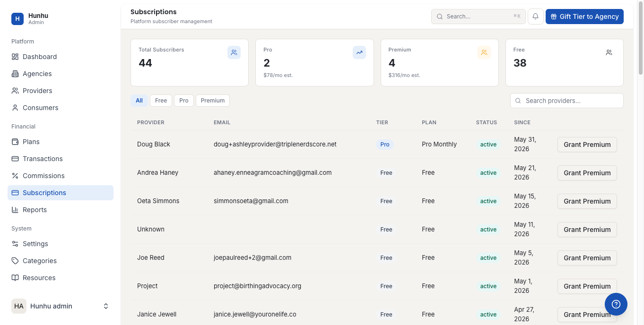
Task: Open Providers in the sidebar
Action: 61,91
